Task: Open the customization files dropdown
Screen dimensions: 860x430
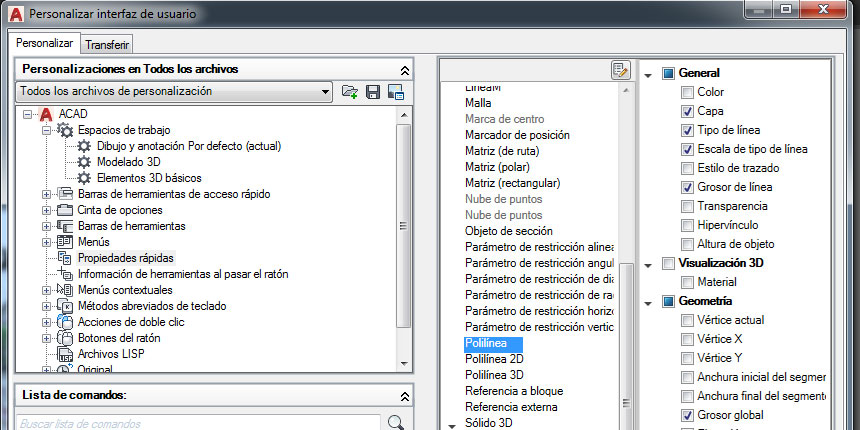Action: tap(325, 92)
